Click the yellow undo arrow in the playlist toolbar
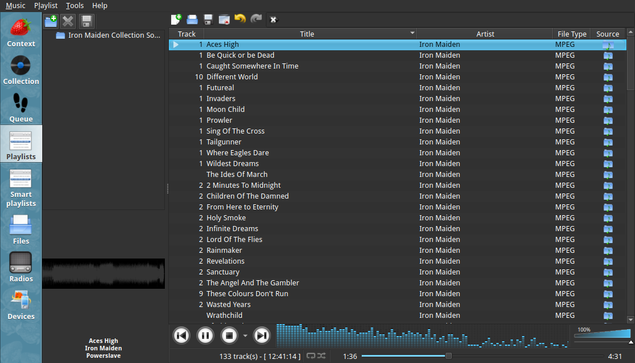This screenshot has height=363, width=635. (x=240, y=19)
